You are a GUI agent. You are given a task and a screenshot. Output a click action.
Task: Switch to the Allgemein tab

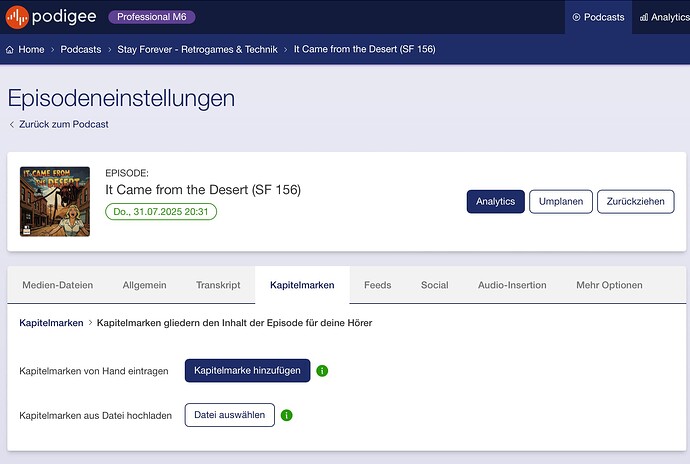coord(144,285)
